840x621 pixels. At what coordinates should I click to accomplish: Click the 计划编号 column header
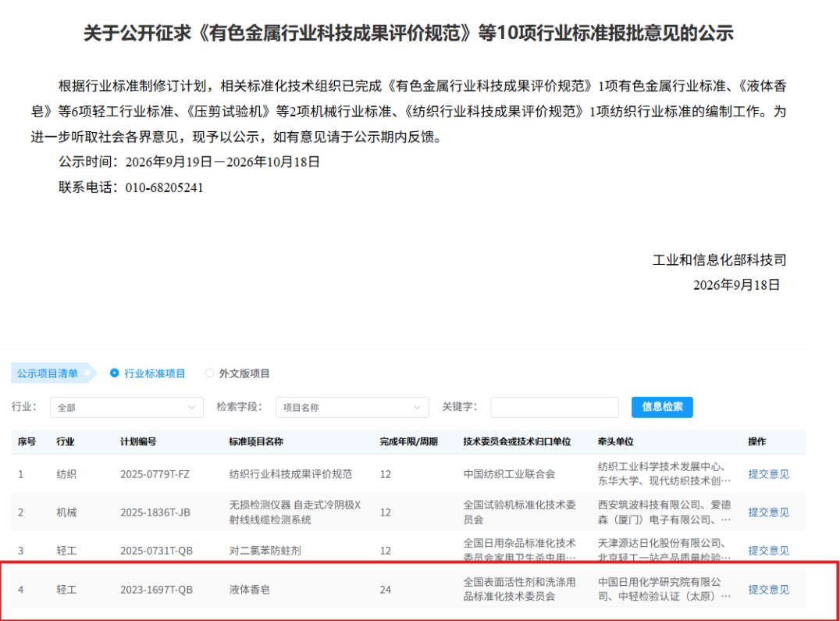click(138, 441)
